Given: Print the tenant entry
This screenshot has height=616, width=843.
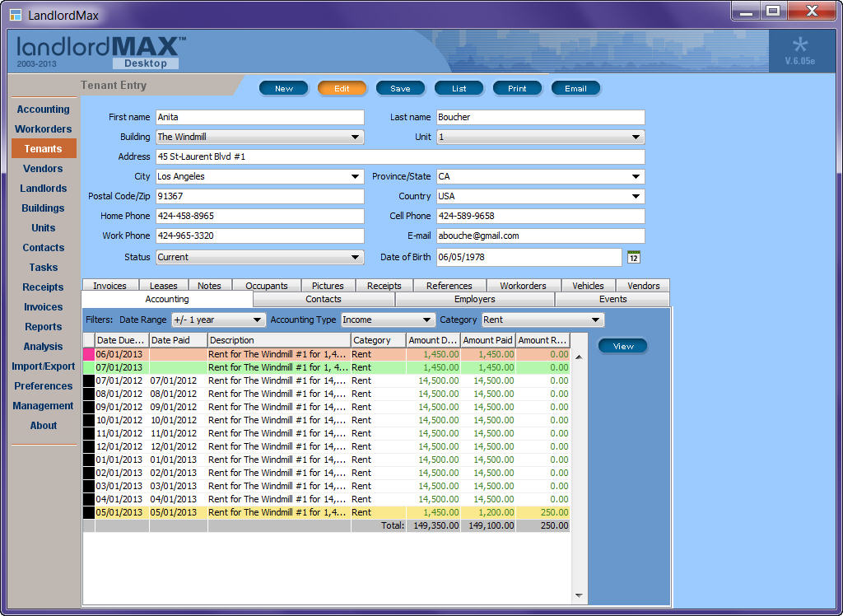Looking at the screenshot, I should (517, 88).
